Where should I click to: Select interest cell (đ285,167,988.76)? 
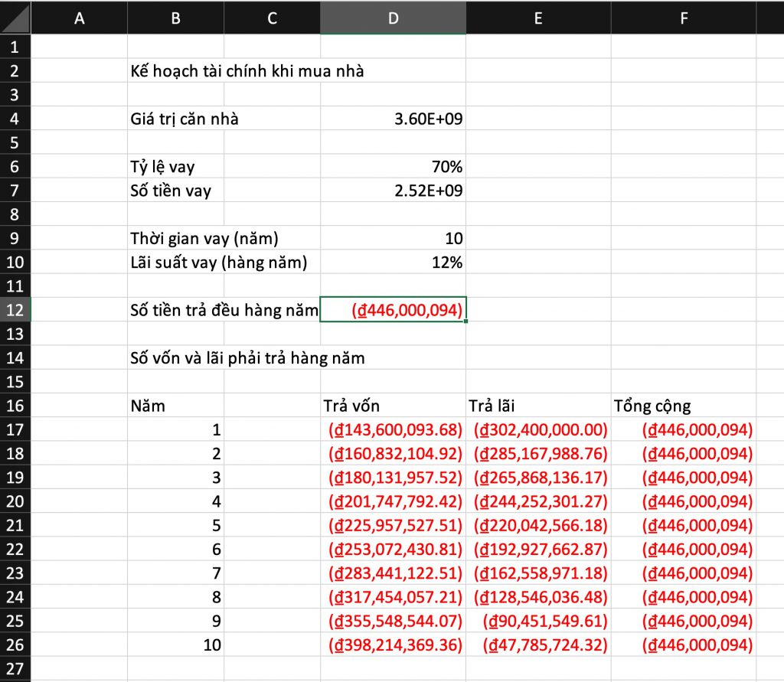point(538,453)
